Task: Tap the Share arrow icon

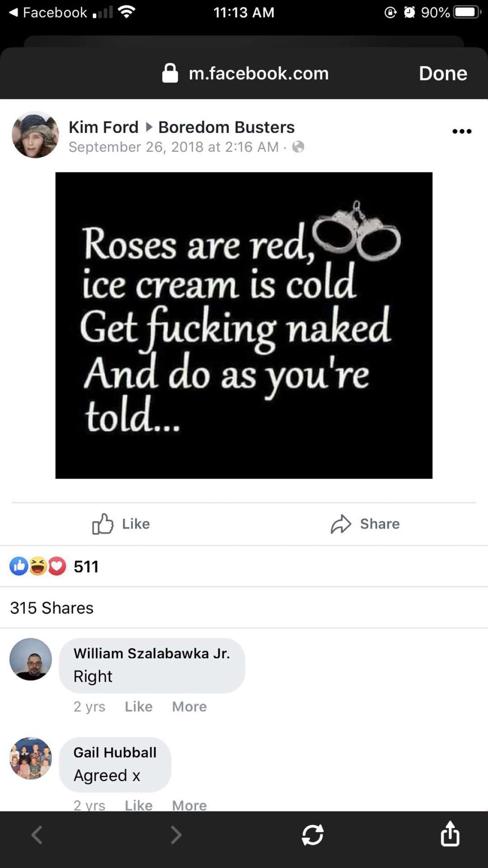Action: [341, 524]
